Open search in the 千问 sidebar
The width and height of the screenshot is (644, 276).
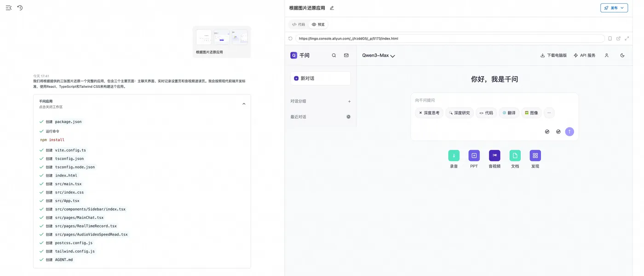pos(334,55)
